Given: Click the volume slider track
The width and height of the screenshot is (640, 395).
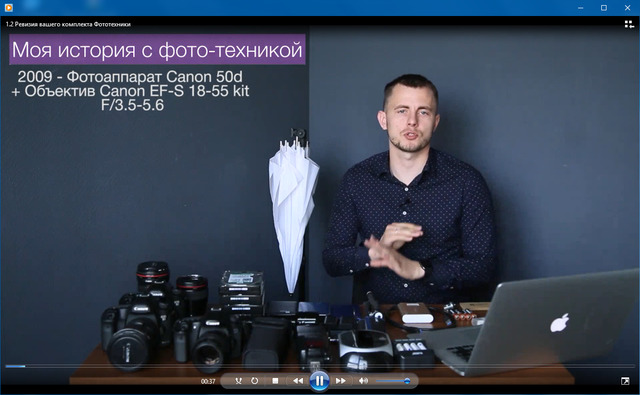Looking at the screenshot, I should click(393, 381).
